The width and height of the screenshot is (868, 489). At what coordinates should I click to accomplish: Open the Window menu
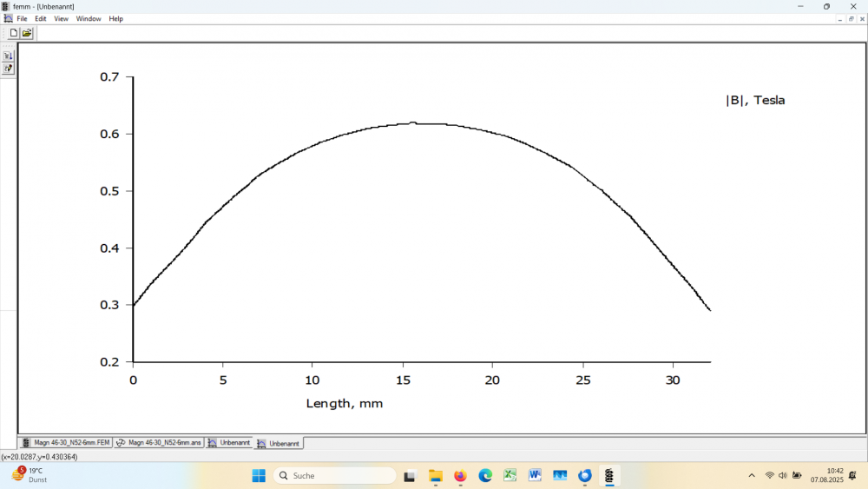[89, 18]
